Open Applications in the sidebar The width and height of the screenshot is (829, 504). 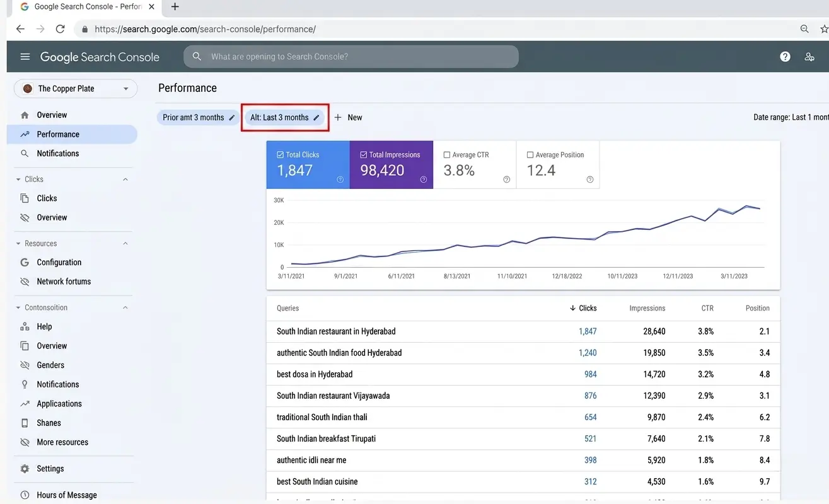(59, 404)
